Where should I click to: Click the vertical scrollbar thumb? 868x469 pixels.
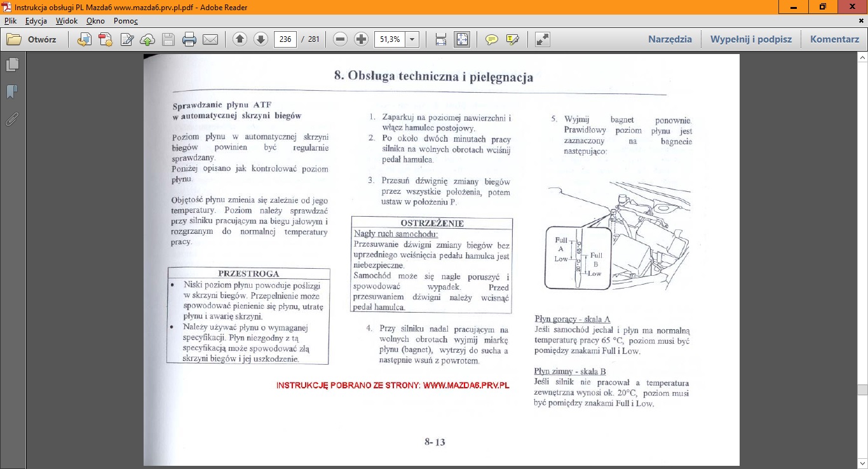[x=862, y=390]
